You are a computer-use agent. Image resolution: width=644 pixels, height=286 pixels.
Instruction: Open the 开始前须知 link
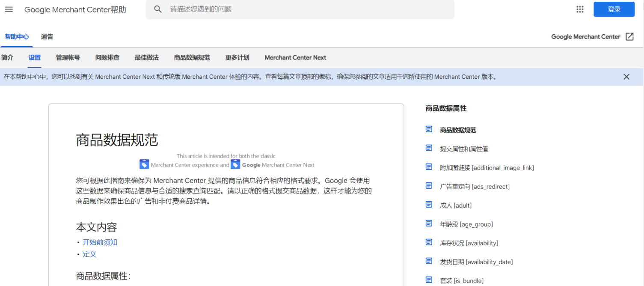[100, 242]
